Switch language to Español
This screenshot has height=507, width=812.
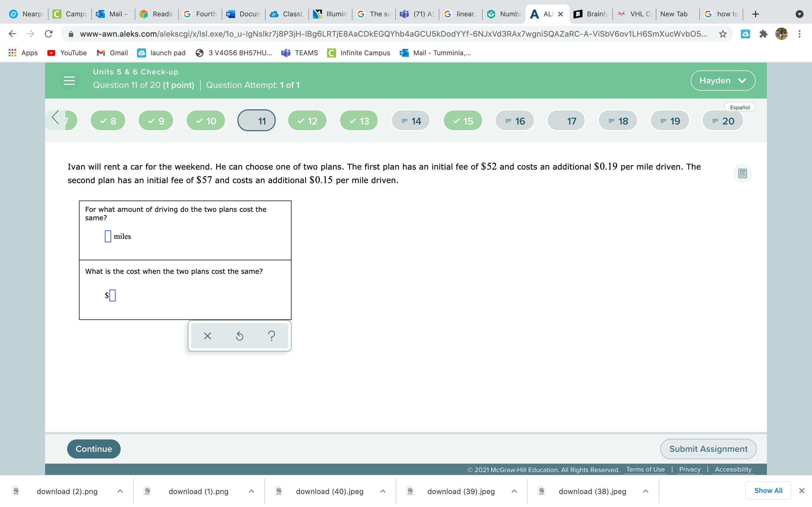740,107
